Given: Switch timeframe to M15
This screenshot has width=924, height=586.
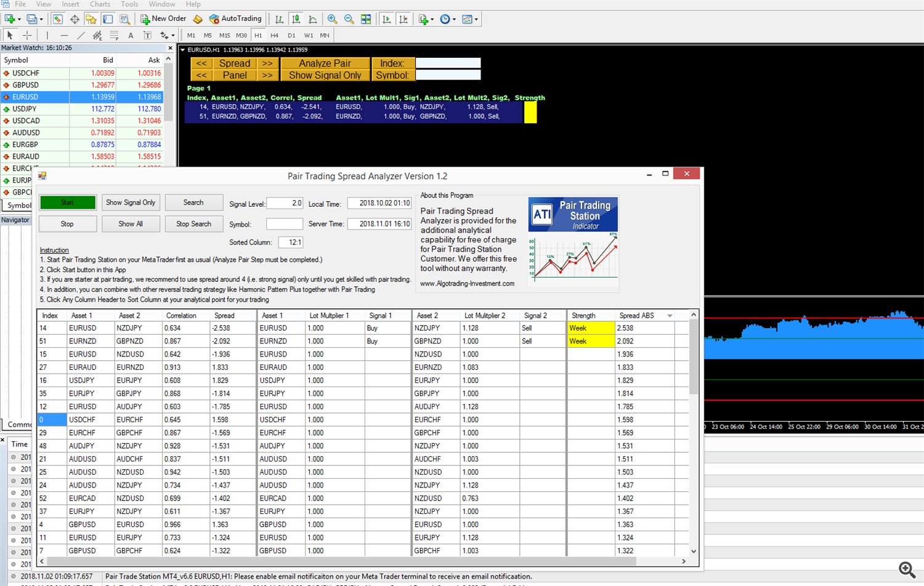Looking at the screenshot, I should [224, 36].
